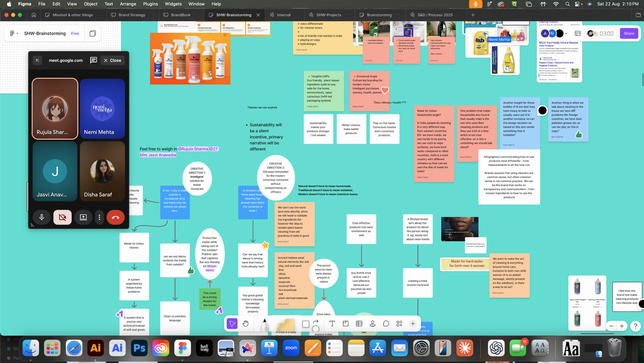Select Nemi Mehta's video tile
This screenshot has width=644, height=363.
tap(102, 109)
